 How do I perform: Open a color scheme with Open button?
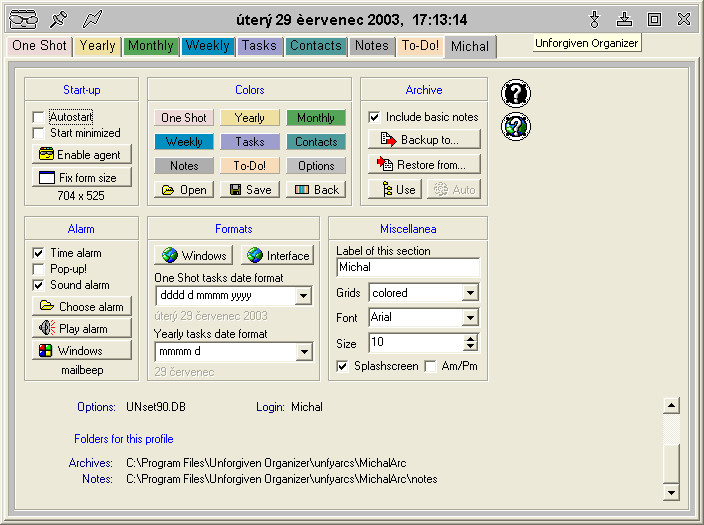[184, 190]
